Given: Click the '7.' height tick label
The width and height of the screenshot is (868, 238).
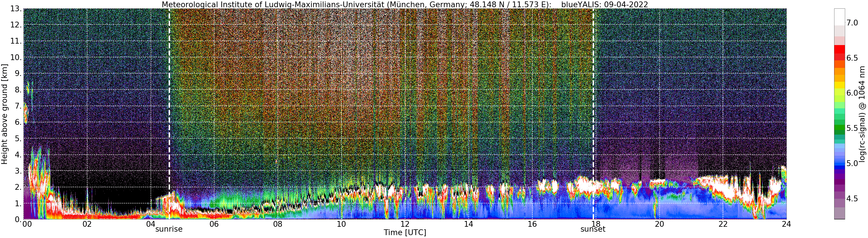Looking at the screenshot, I should pos(18,106).
